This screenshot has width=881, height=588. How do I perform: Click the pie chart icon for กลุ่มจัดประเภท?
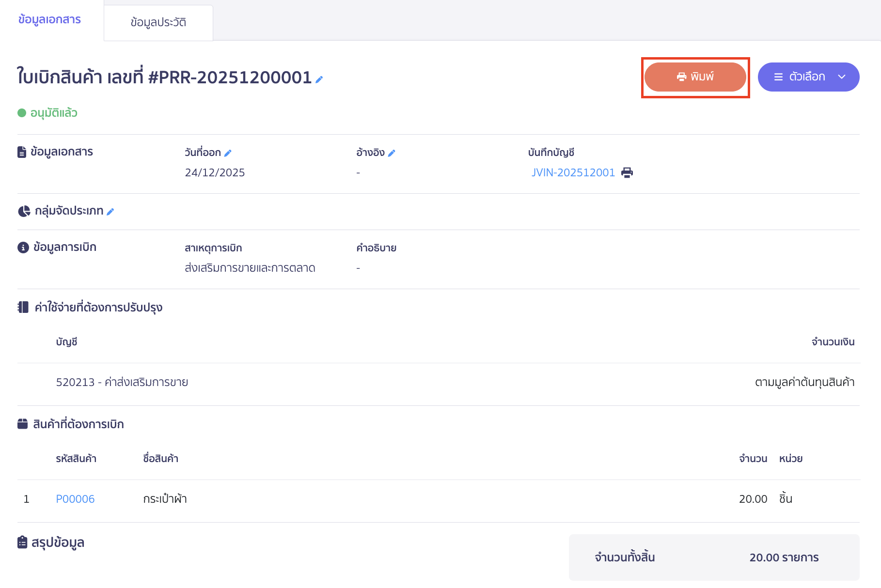pos(24,211)
